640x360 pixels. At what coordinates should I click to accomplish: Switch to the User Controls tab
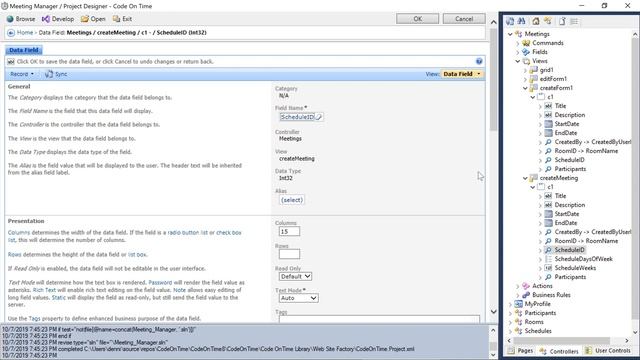tap(608, 351)
